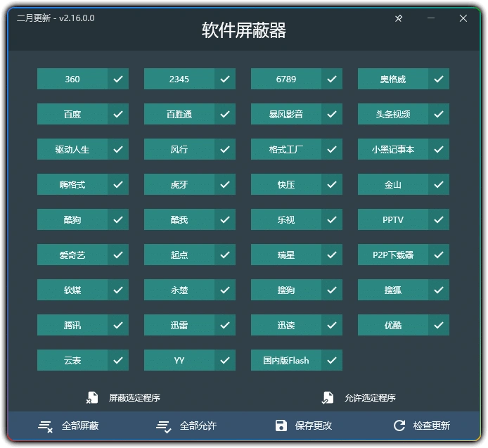Screen dimensions: 488x448
Task: Uncheck the 6789 entry
Action: 332,79
